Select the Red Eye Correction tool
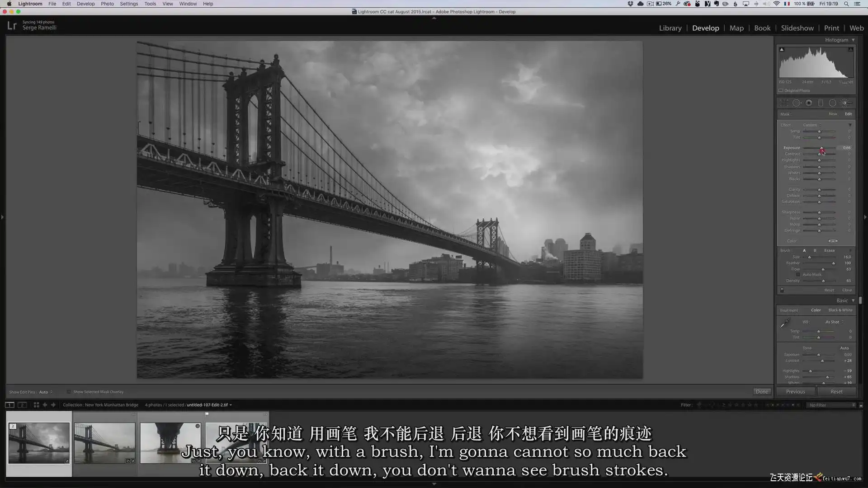This screenshot has height=488, width=868. (x=809, y=103)
